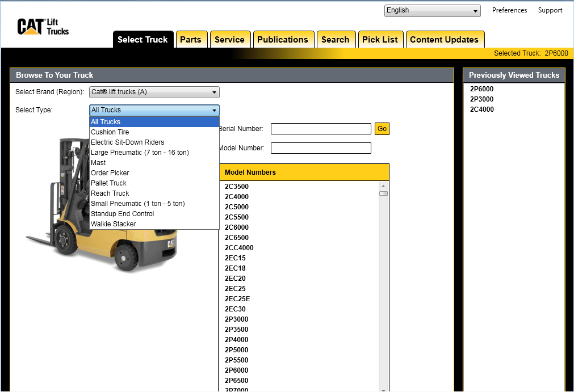Viewport: 574px width, 392px height.
Task: Pick Order Picker from the type list
Action: tap(154, 173)
